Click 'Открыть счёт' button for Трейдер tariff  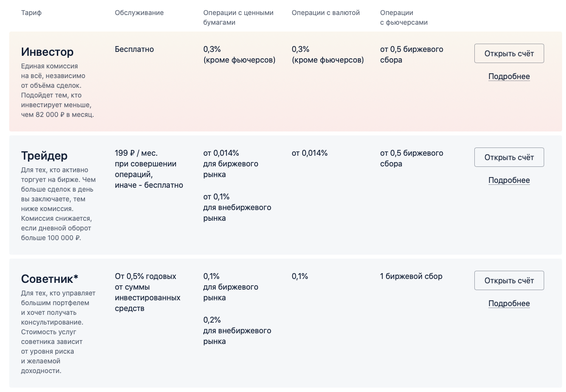tap(509, 157)
